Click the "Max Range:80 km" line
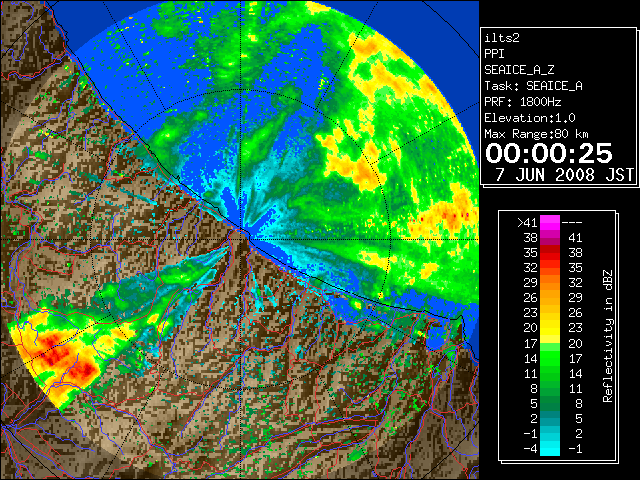 coord(536,134)
